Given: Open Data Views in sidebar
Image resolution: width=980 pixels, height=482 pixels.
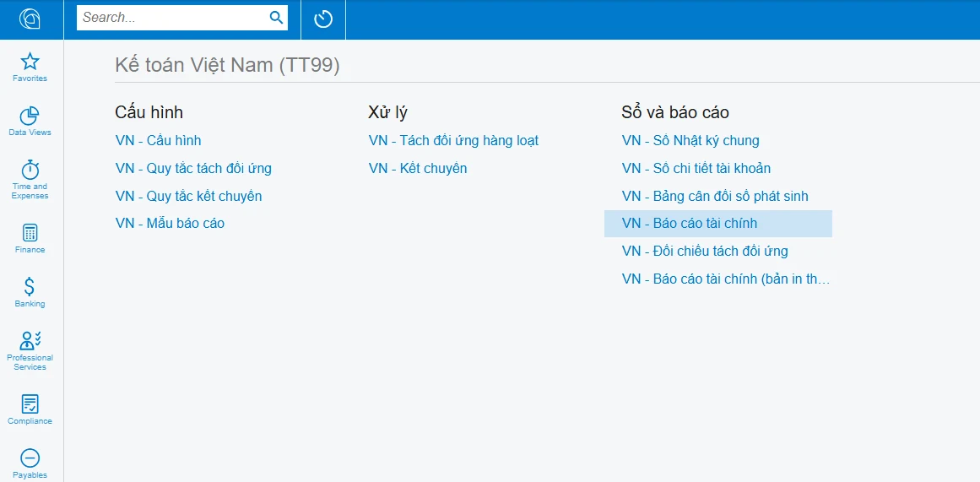Looking at the screenshot, I should coord(30,122).
